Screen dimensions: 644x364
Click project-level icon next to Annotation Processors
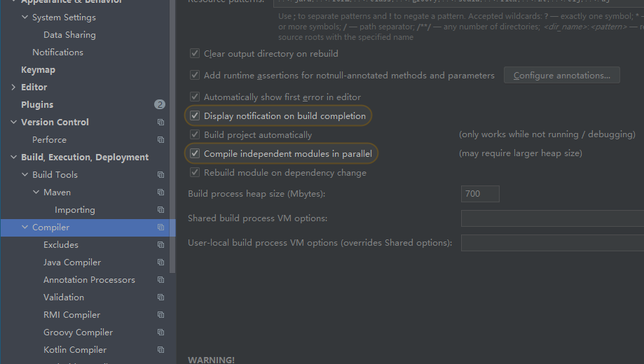pos(160,280)
